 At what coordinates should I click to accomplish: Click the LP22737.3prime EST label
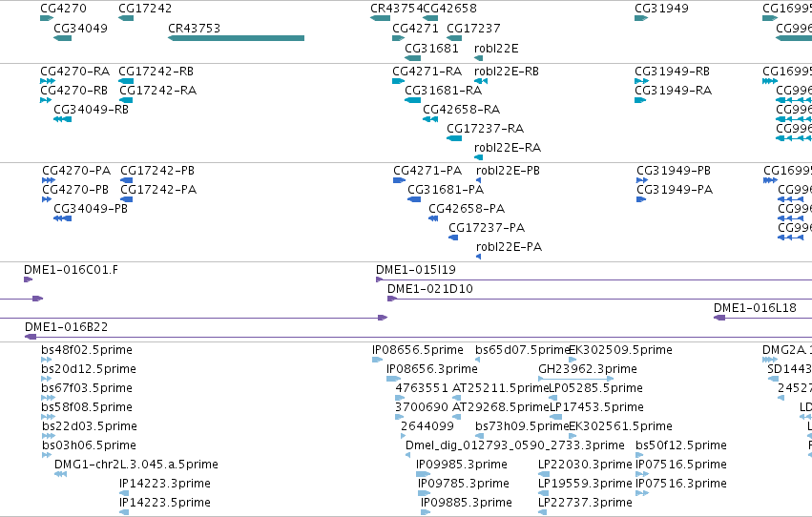pos(585,503)
